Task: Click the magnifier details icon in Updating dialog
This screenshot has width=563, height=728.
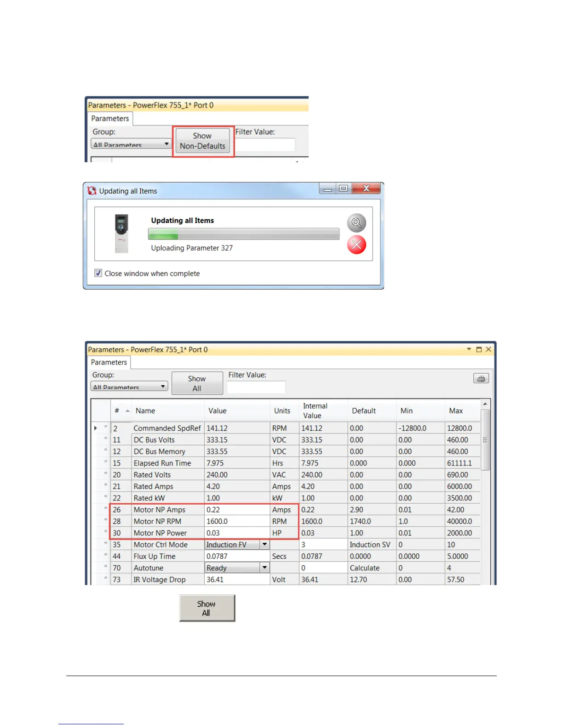Action: point(356,223)
